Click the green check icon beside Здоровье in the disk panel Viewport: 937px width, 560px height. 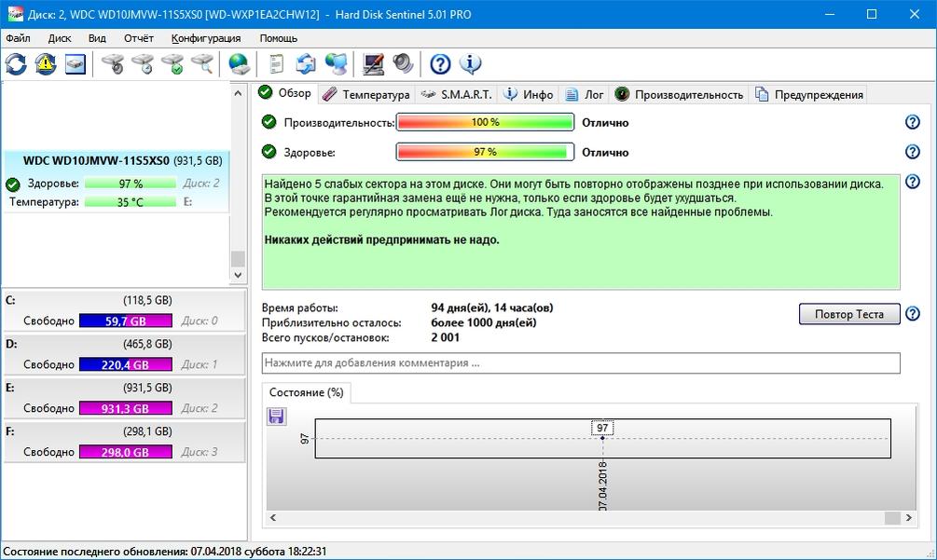pos(12,184)
